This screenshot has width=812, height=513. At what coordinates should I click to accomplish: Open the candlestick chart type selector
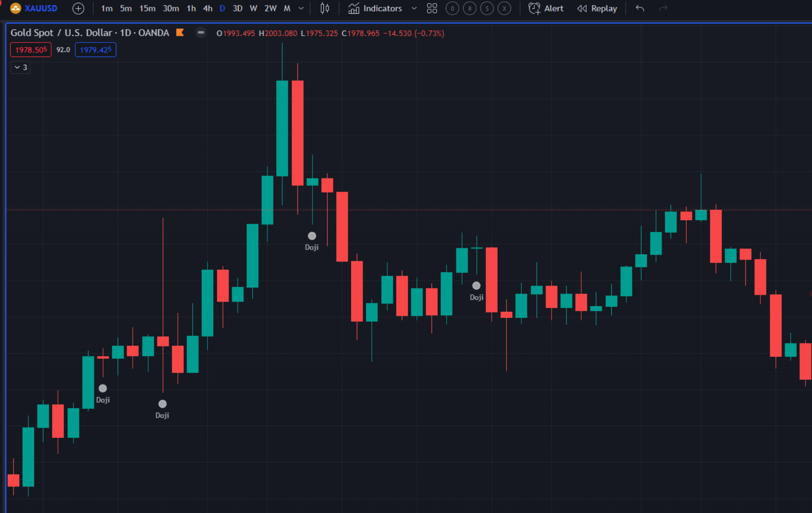[324, 8]
